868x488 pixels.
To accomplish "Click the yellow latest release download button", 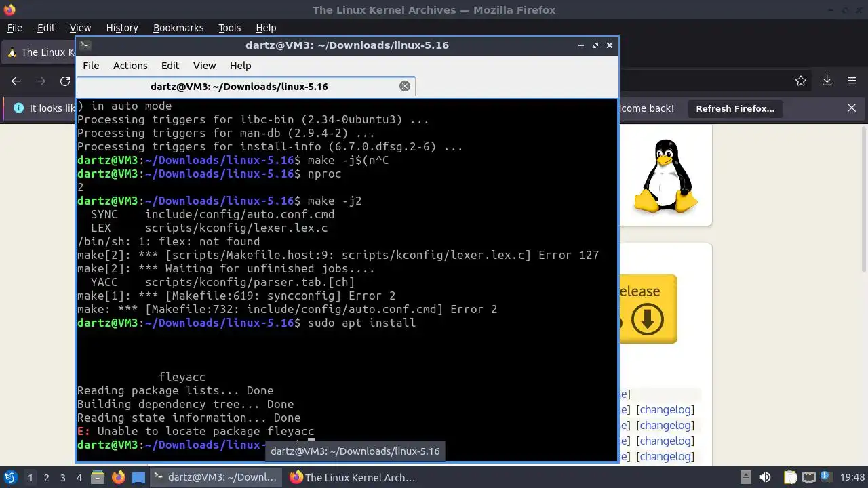I will tap(648, 309).
